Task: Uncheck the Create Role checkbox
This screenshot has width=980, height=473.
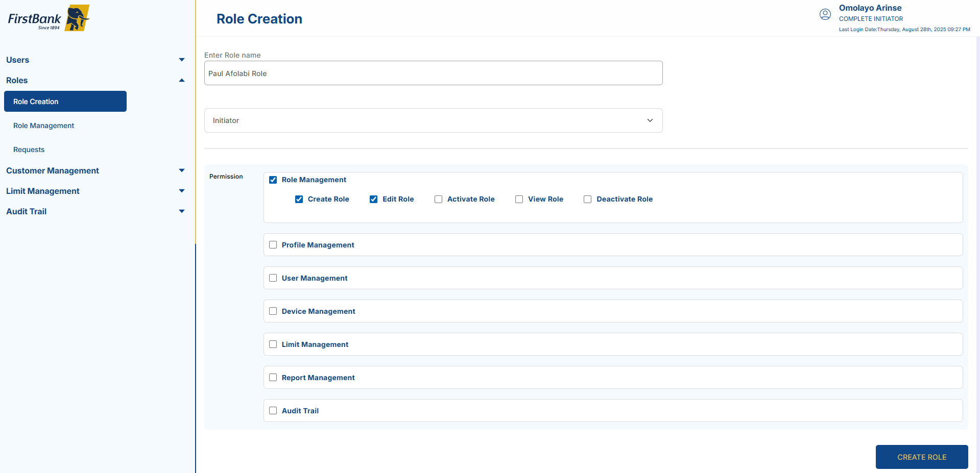Action: pyautogui.click(x=299, y=199)
